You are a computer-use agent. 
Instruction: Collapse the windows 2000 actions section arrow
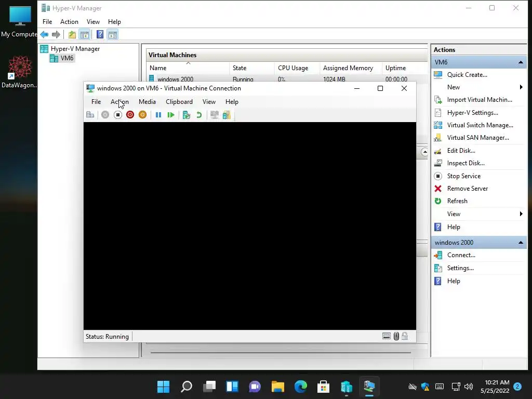coord(521,243)
